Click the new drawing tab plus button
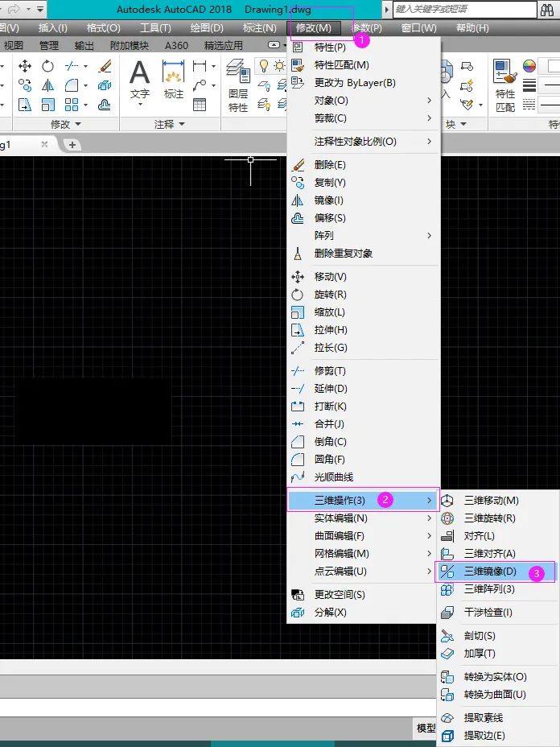 coord(72,145)
